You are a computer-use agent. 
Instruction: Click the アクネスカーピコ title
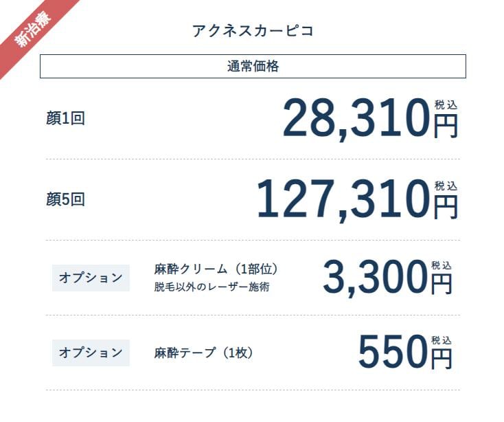(253, 31)
